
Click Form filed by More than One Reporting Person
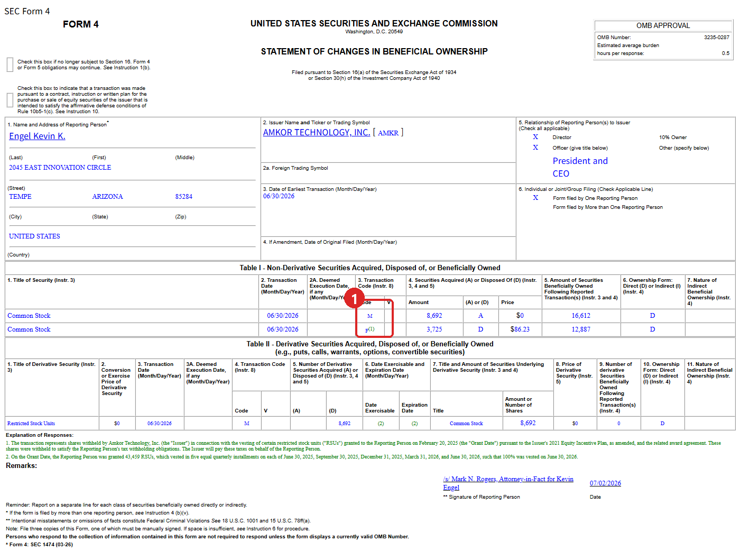click(x=608, y=207)
